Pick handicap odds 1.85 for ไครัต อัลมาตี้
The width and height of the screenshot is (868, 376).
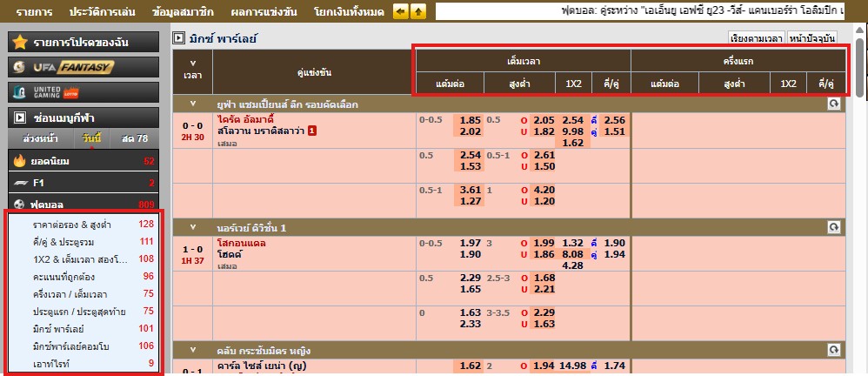[470, 119]
